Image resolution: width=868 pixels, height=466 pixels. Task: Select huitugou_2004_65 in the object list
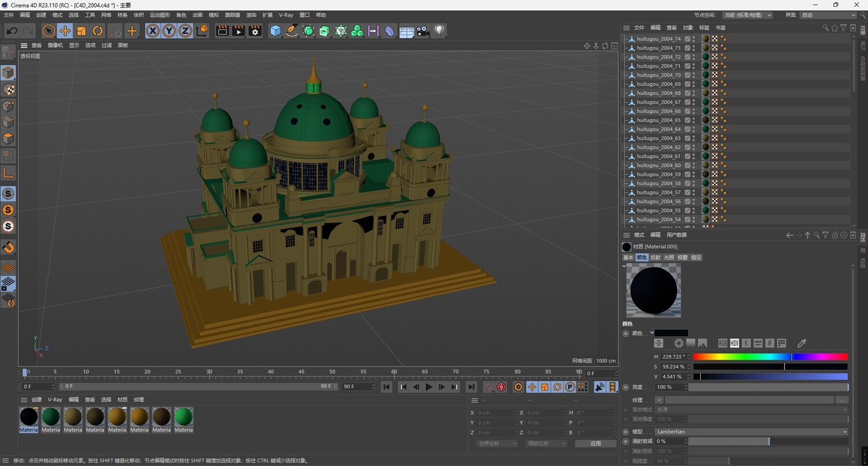click(659, 120)
